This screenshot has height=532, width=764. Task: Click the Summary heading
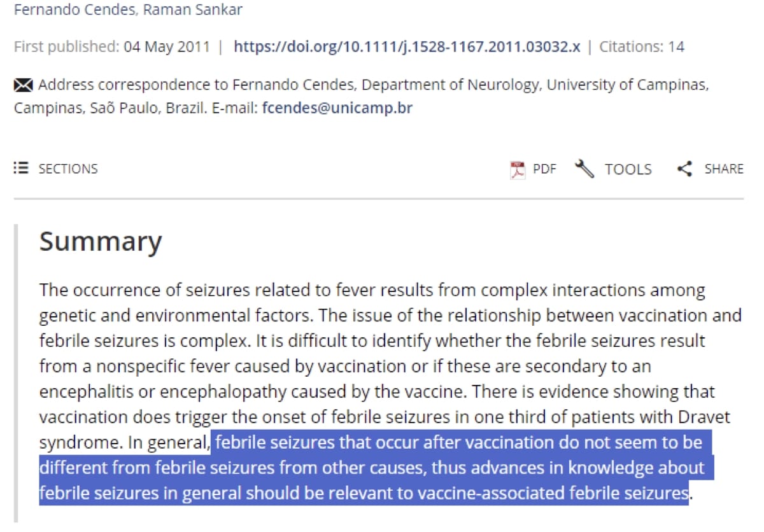click(x=101, y=242)
